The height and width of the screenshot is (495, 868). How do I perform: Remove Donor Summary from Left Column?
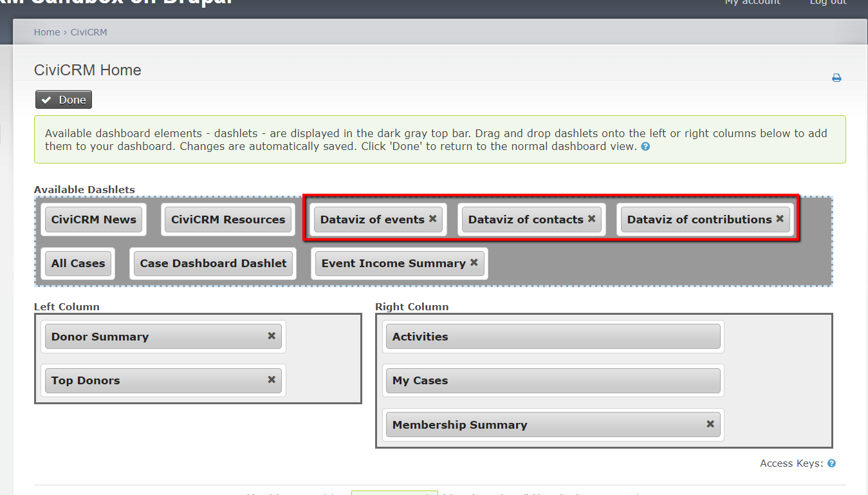pyautogui.click(x=272, y=336)
